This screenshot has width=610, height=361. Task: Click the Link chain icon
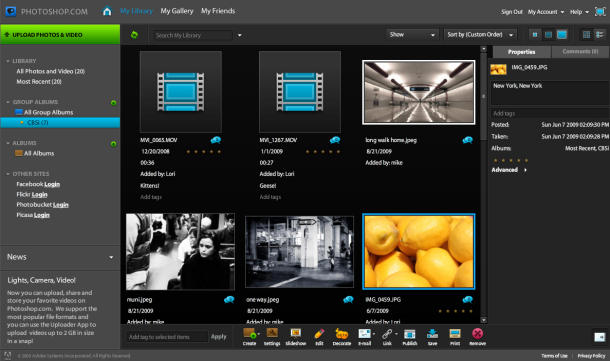[387, 334]
